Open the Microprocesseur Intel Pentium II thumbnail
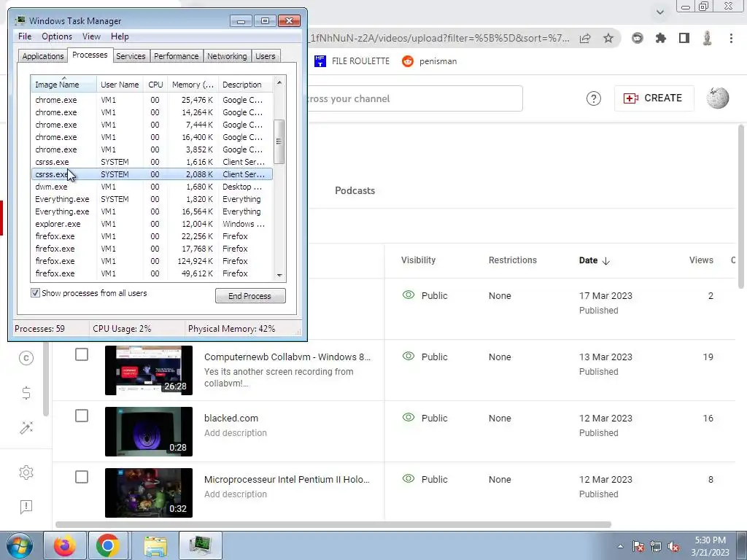Viewport: 747px width, 560px height. [x=149, y=493]
